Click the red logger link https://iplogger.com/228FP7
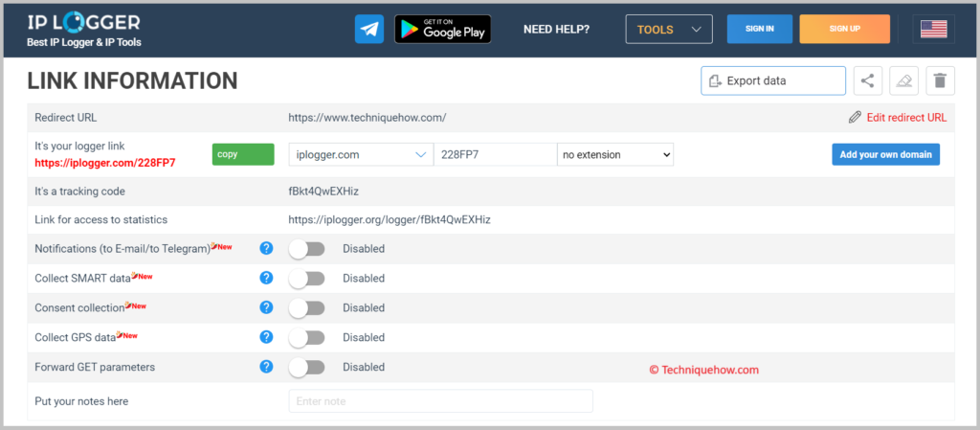 105,163
